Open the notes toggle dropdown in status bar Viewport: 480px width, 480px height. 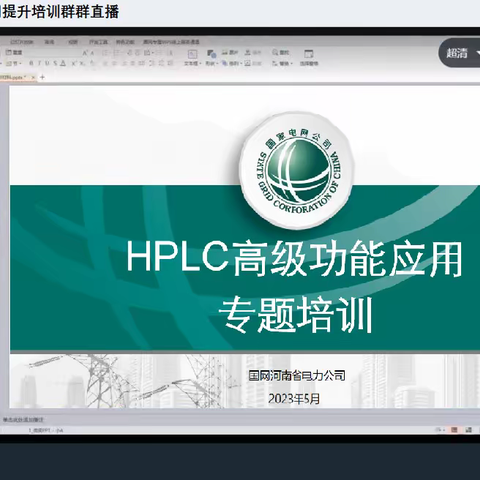click(440, 430)
